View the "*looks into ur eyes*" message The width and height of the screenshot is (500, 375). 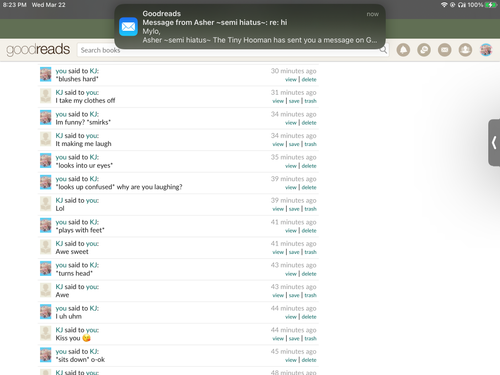(291, 166)
